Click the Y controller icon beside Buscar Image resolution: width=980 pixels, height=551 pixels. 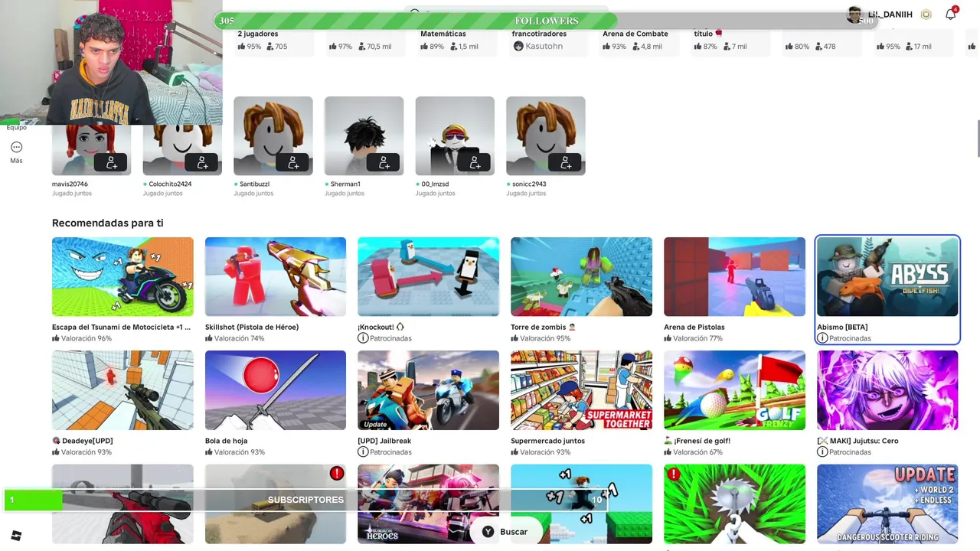pyautogui.click(x=488, y=532)
